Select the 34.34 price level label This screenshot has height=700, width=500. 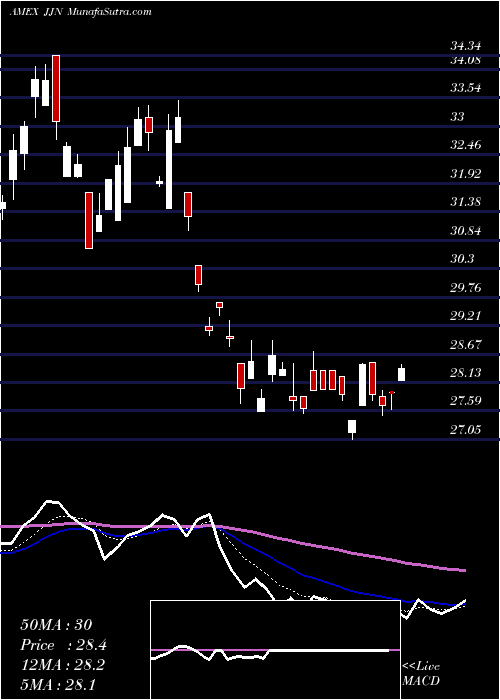pos(466,46)
